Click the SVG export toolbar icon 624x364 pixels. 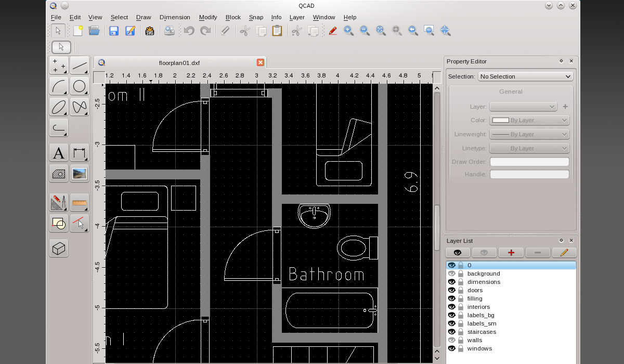[x=151, y=31]
